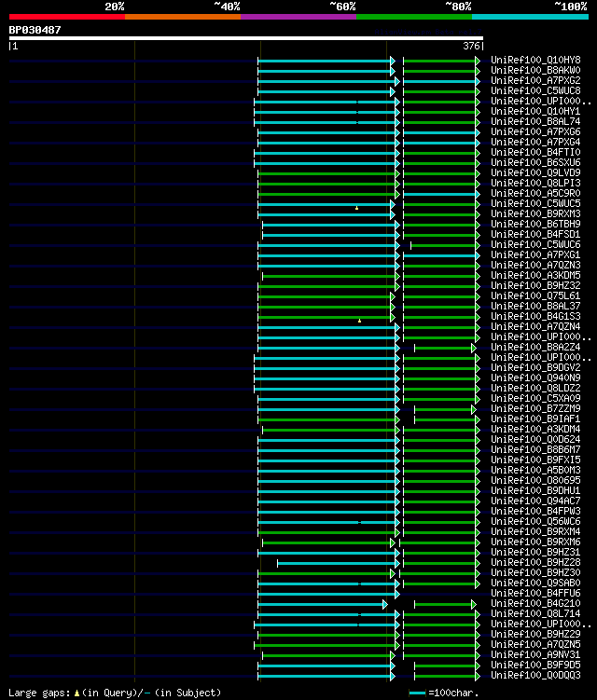Viewport: 597px width, 700px height.
Task: Select the UniRef100_B4FSD1 label
Action: click(x=535, y=234)
